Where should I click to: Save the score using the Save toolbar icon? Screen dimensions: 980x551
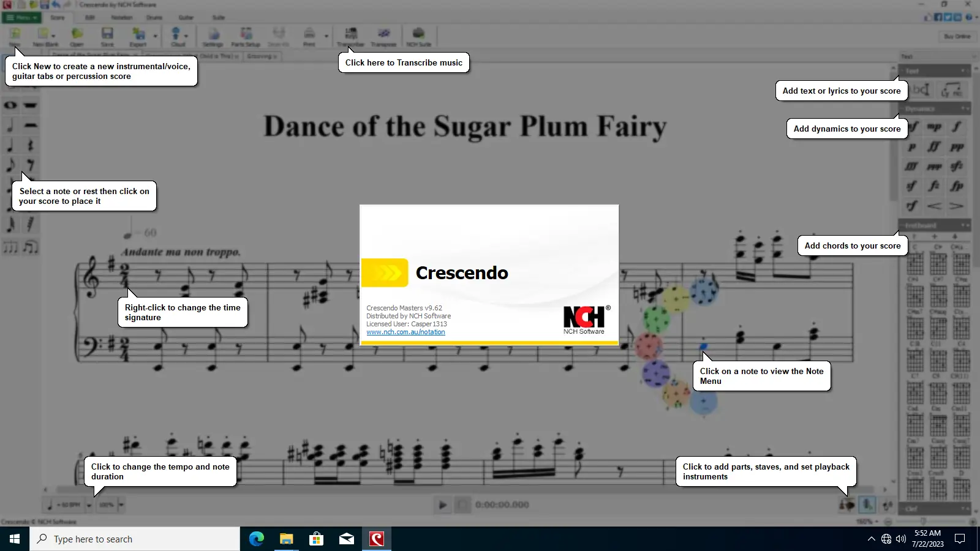[107, 36]
